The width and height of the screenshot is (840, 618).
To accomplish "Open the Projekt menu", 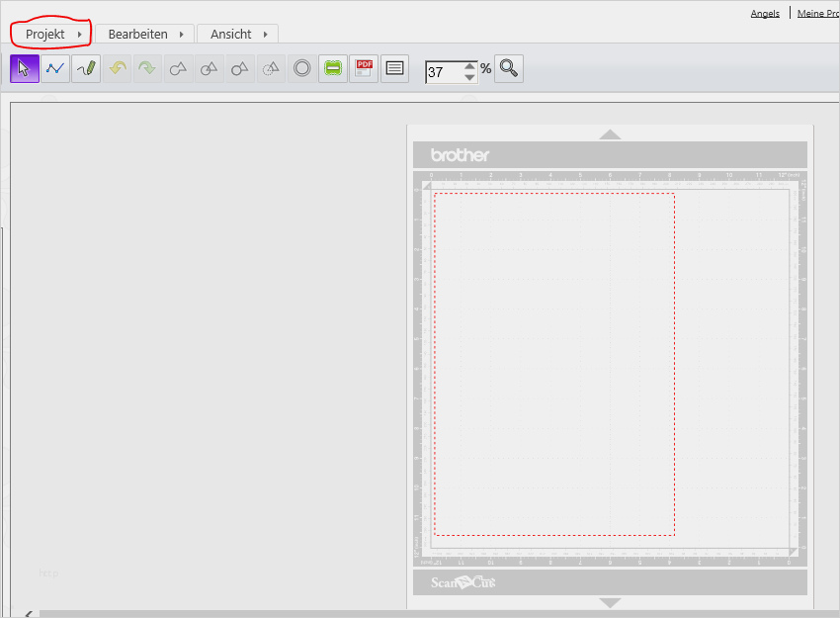I will pyautogui.click(x=53, y=34).
